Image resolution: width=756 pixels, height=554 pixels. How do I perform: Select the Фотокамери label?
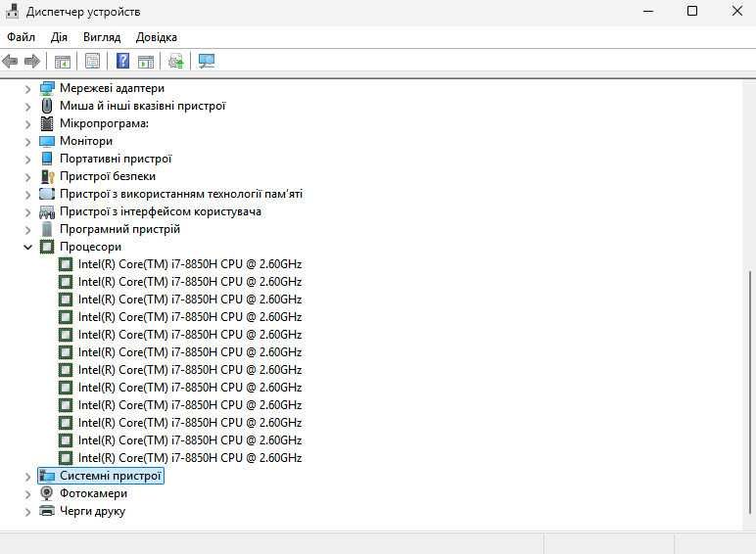coord(94,493)
